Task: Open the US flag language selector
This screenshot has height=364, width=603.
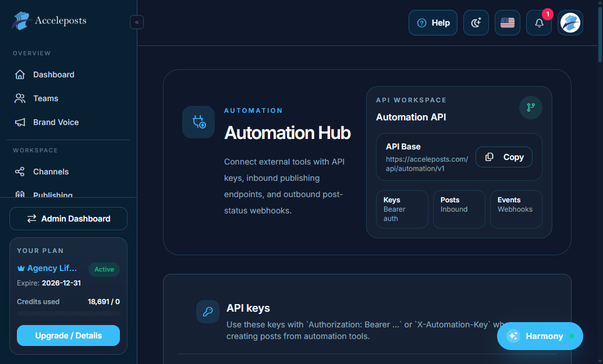Action: [508, 23]
